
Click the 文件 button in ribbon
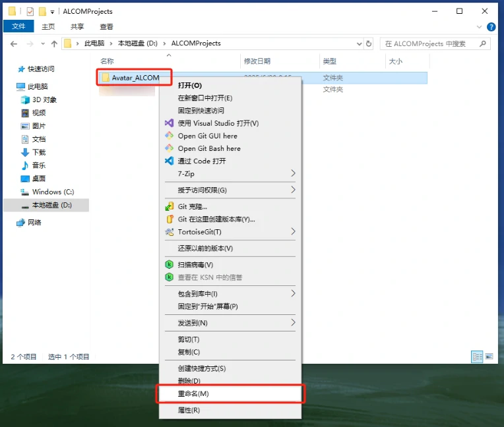coord(18,26)
